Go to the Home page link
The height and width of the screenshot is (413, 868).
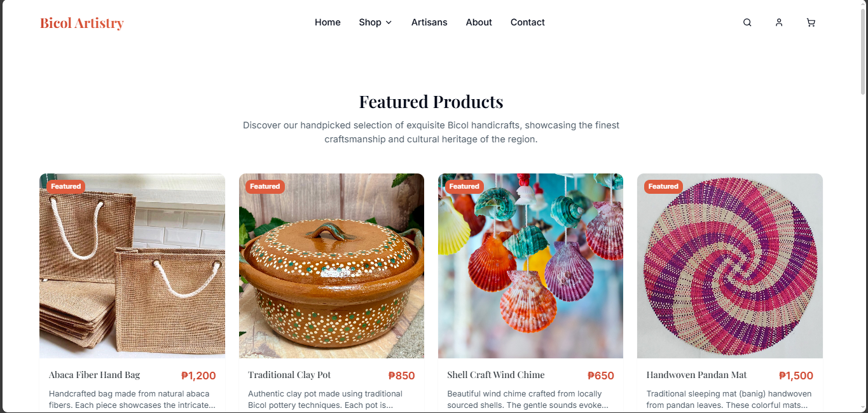click(x=327, y=22)
